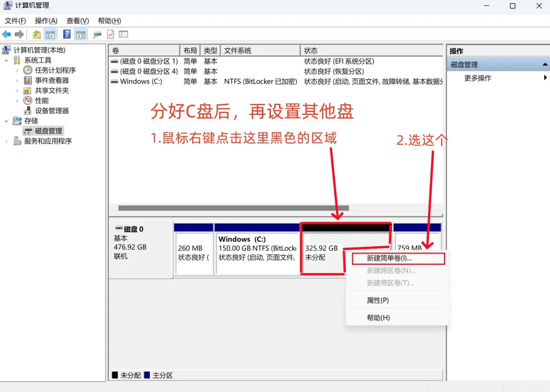Click the horizontal scrollbar under the volume list

[x=234, y=208]
